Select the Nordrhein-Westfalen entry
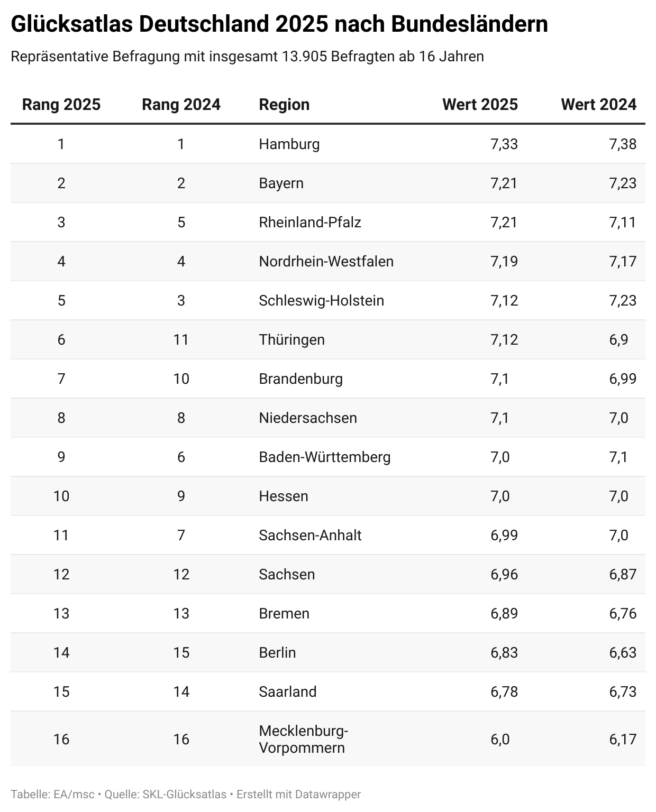Screen dimensions: 656x812 tap(326, 261)
